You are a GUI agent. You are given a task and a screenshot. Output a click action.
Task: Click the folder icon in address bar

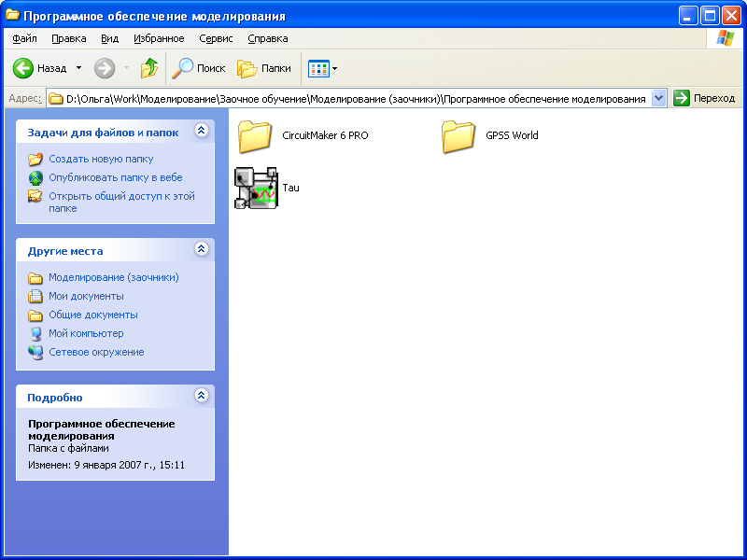tap(56, 99)
